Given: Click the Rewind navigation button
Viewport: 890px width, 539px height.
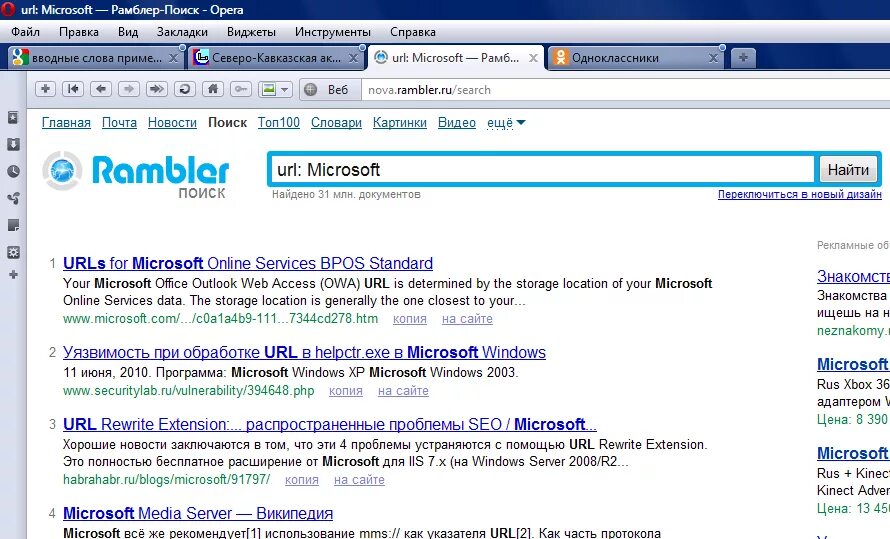Looking at the screenshot, I should (x=73, y=89).
